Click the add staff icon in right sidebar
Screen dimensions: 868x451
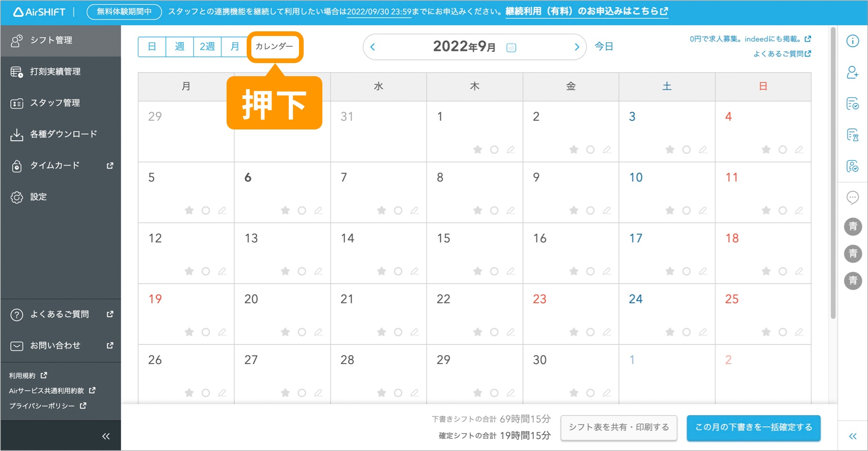853,72
